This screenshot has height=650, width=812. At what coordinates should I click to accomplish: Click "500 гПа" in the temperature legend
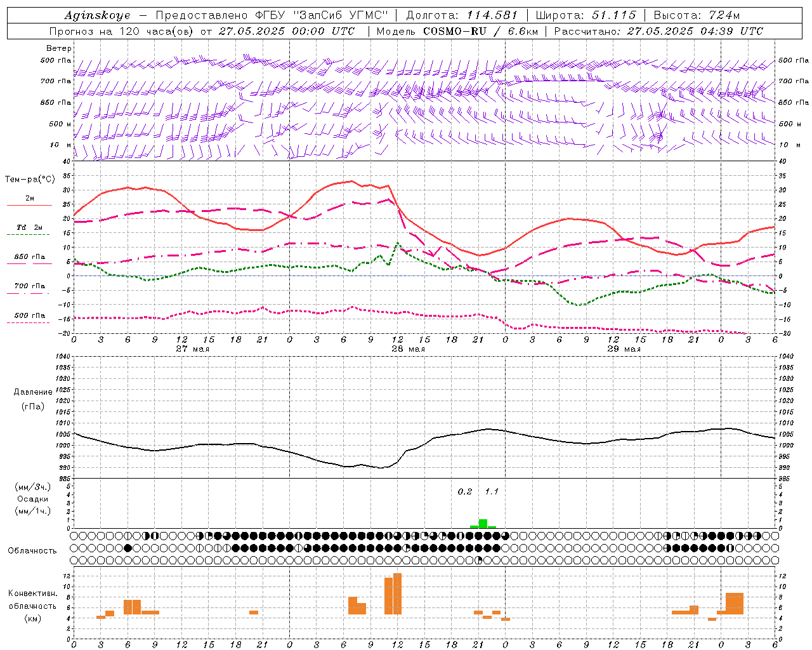[30, 315]
